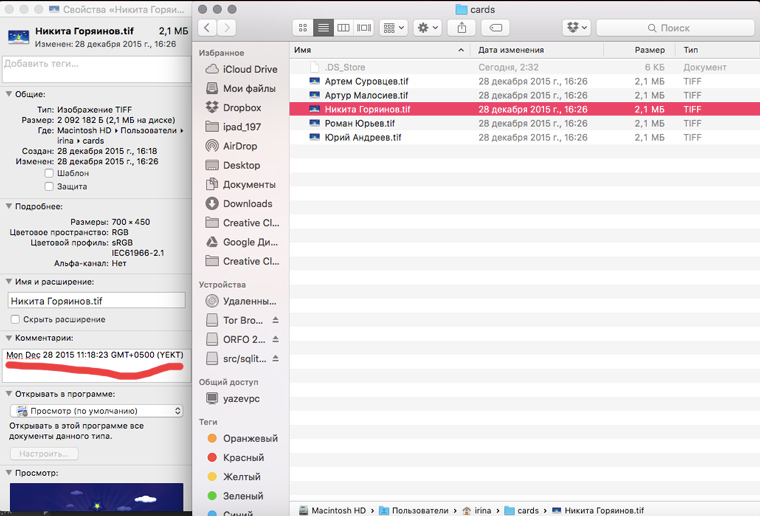The image size is (760, 516).
Task: Sort file list by Размер column
Action: click(x=639, y=50)
